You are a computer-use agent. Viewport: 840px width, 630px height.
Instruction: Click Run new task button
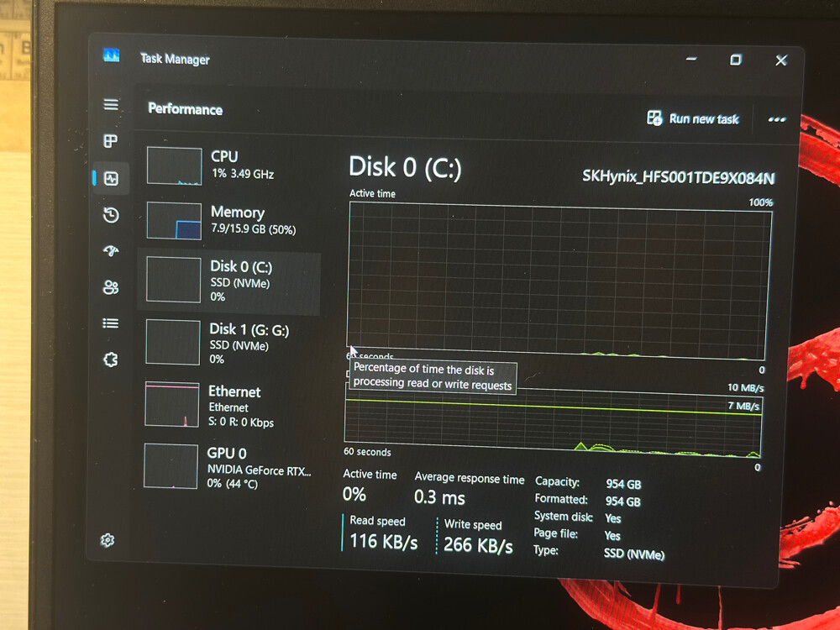tap(693, 118)
